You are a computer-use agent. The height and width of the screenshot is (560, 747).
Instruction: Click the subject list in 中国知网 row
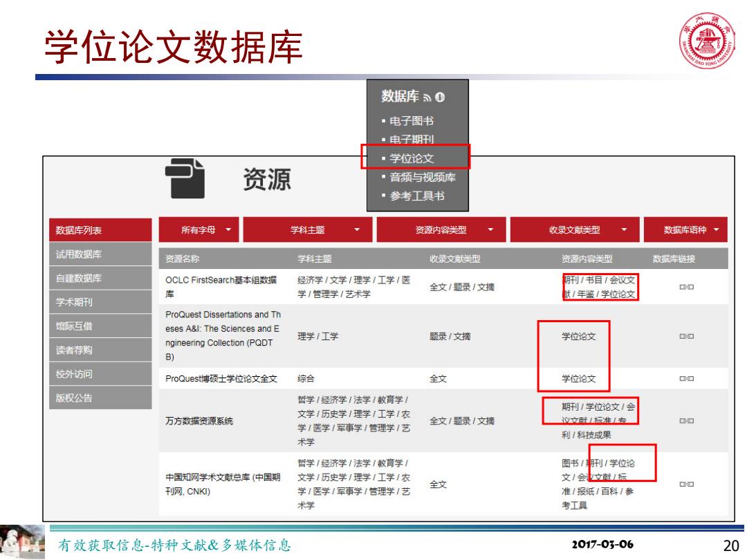(353, 484)
